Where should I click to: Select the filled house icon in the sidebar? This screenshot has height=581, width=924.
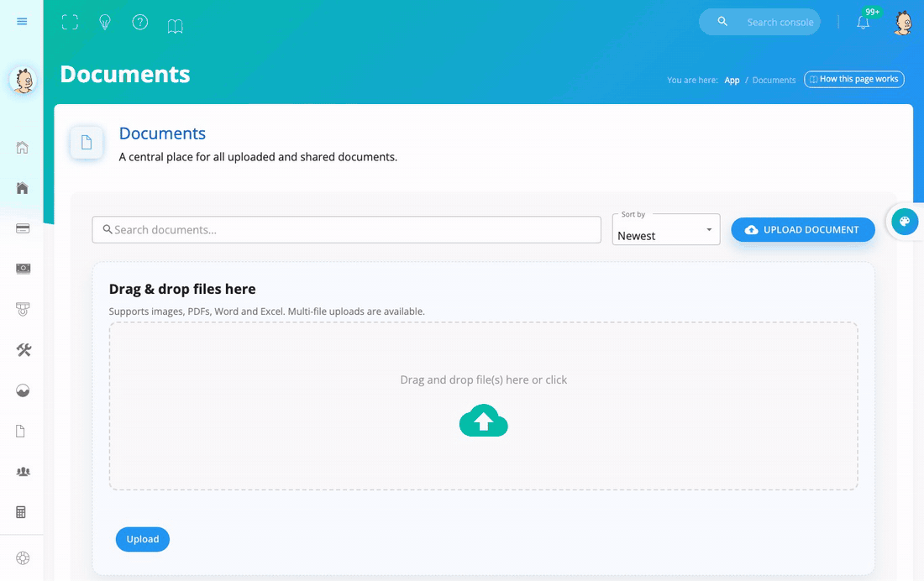point(23,188)
